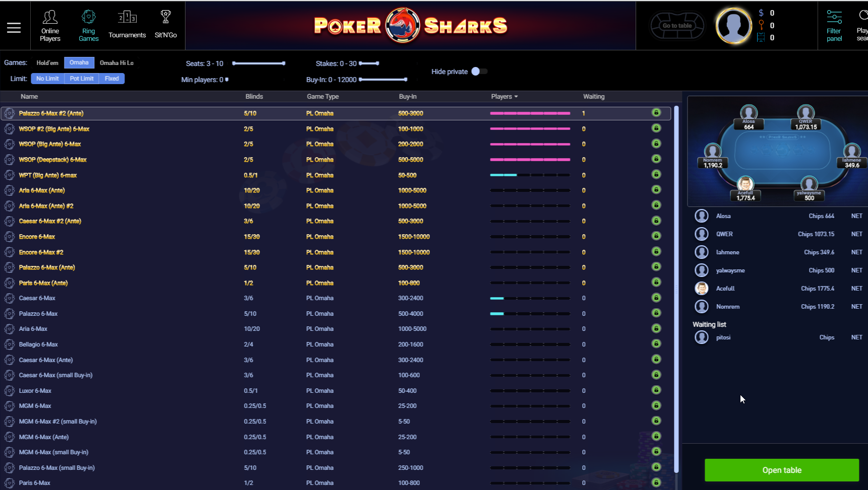
Task: Click your profile avatar in the header
Action: (x=734, y=26)
